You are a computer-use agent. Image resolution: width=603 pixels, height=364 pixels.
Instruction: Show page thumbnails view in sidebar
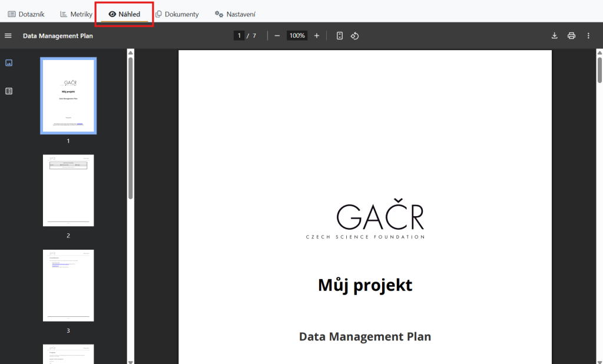click(x=9, y=62)
